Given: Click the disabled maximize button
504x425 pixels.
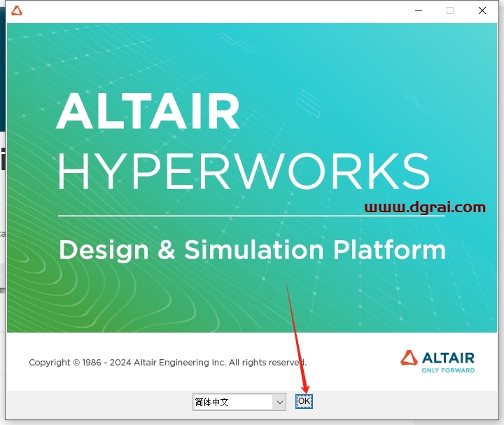Looking at the screenshot, I should click(450, 11).
